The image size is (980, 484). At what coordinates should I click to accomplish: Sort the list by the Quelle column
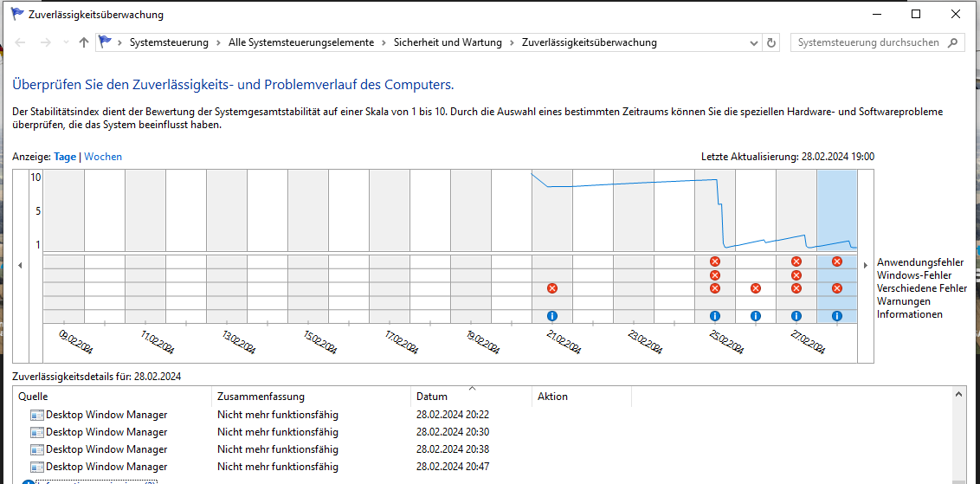[x=113, y=397]
